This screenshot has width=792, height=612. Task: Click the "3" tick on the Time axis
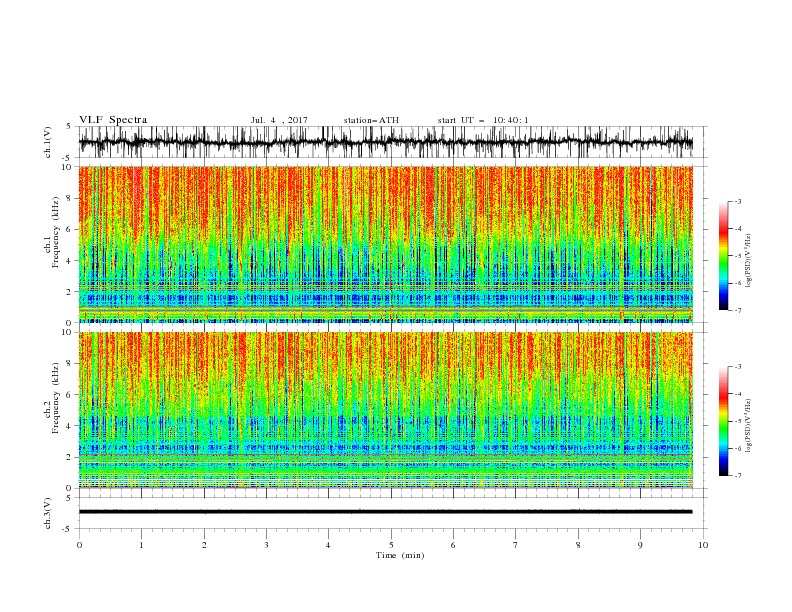[266, 545]
